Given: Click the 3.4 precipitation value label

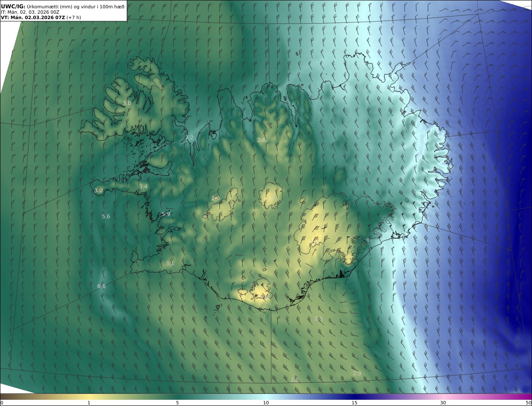Looking at the screenshot, I should point(143,187).
